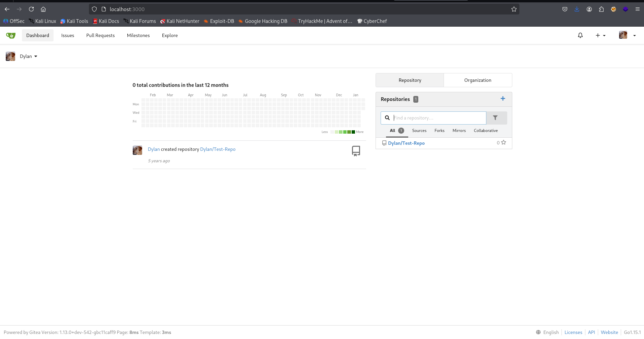Star the Dylan/Test-Repo repository
The height and width of the screenshot is (339, 644).
click(x=504, y=142)
